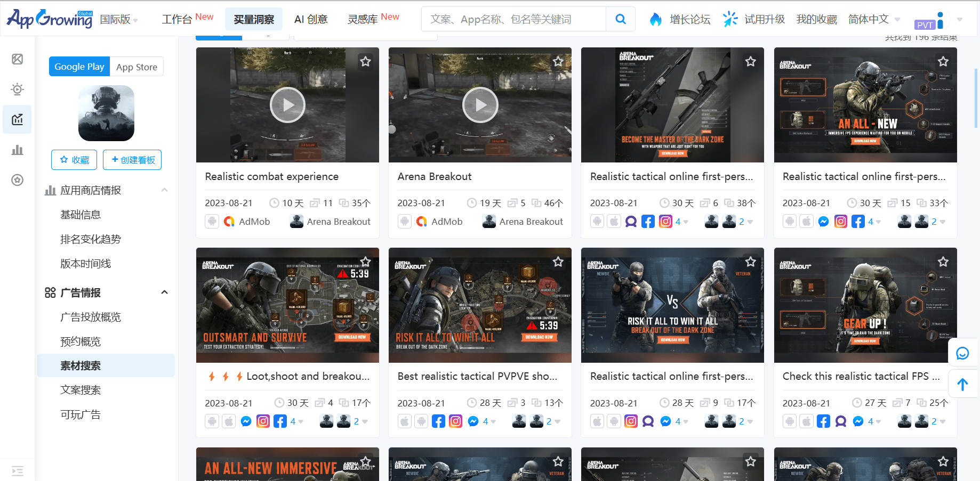980x481 pixels.
Task: Click Android icon on the Arena Breakout card
Action: tap(405, 222)
